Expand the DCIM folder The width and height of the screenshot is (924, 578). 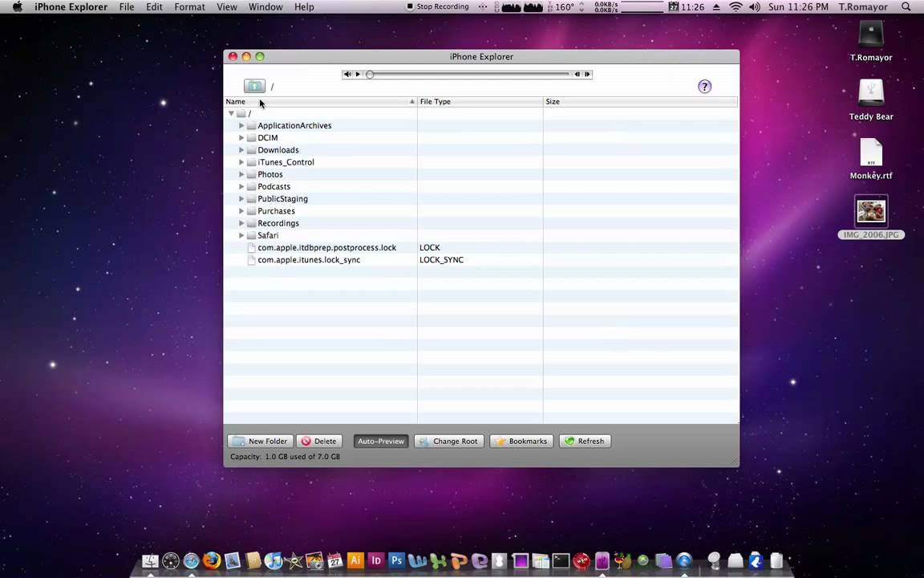(x=241, y=137)
